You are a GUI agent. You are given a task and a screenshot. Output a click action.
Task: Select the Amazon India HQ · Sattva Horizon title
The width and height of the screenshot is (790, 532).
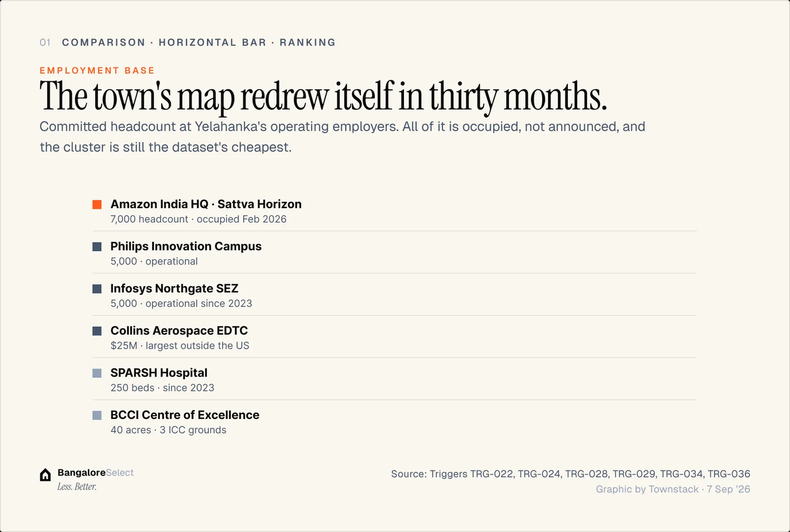click(x=206, y=204)
